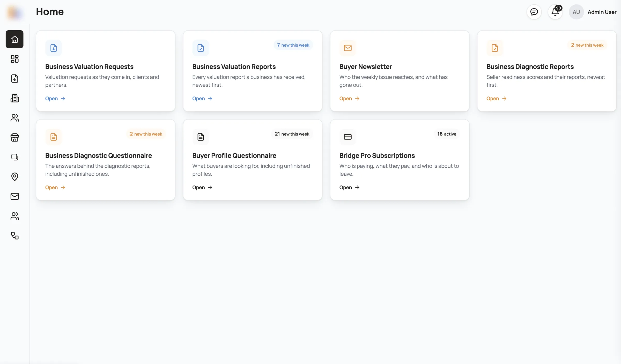Image resolution: width=621 pixels, height=364 pixels.
Task: Click the Business Diagnostic Questionnaire title
Action: point(99,156)
